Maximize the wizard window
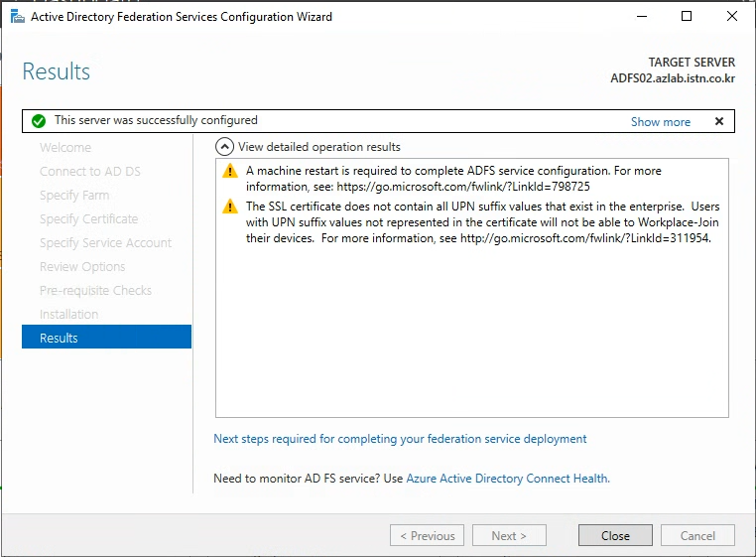This screenshot has width=756, height=557. (687, 17)
